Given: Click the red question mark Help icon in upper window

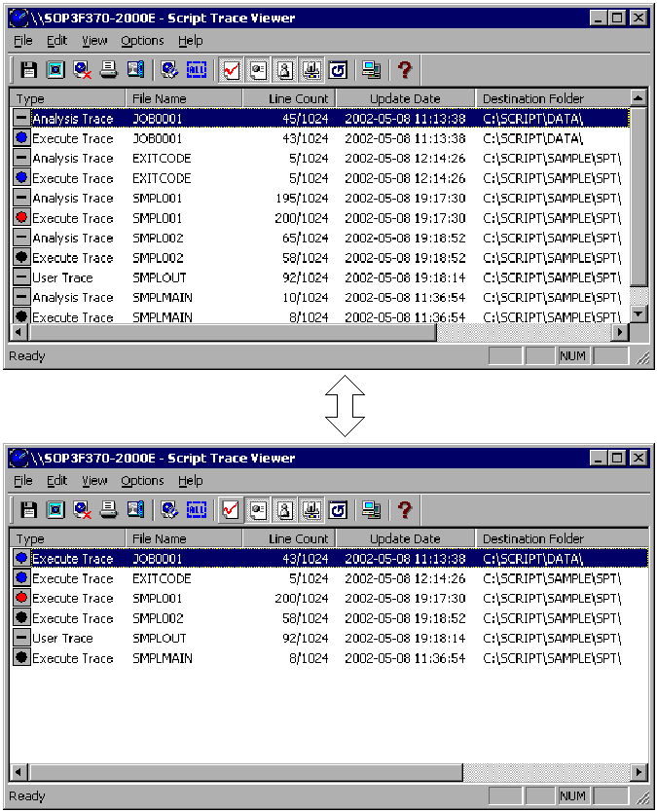Looking at the screenshot, I should (405, 70).
